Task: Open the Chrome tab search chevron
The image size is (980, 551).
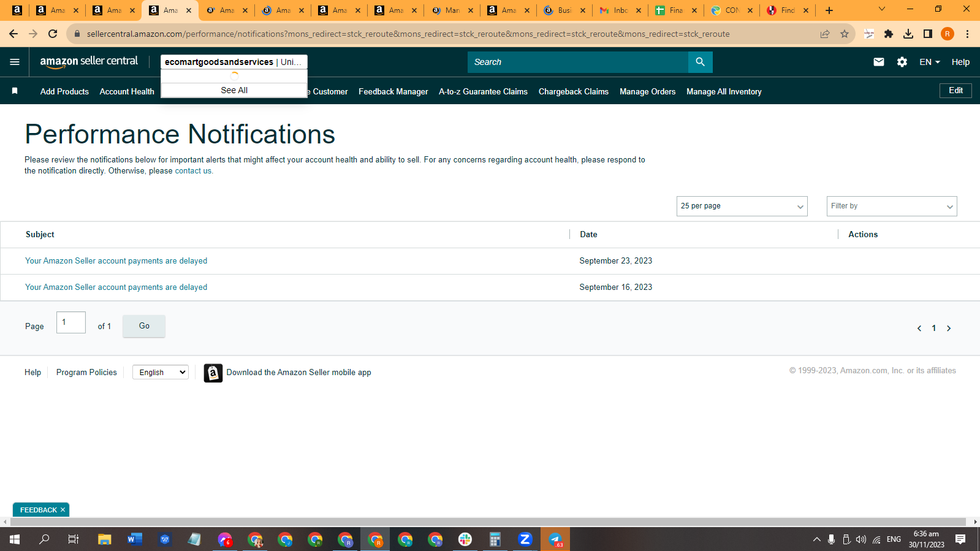Action: coord(881,9)
